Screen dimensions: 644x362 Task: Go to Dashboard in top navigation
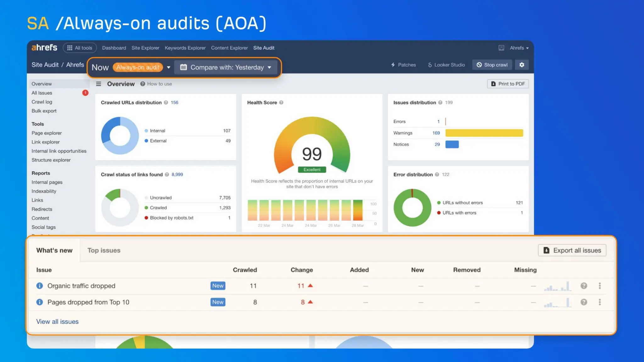(114, 48)
